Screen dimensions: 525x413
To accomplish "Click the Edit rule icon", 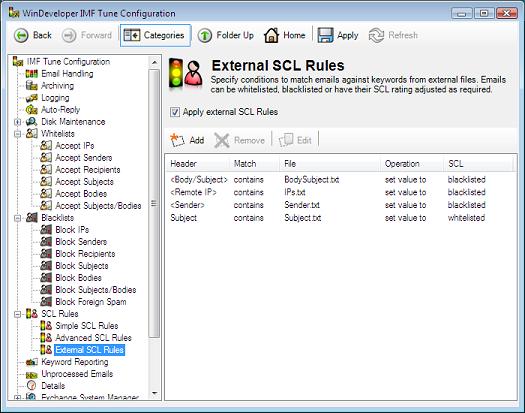I will pos(286,140).
